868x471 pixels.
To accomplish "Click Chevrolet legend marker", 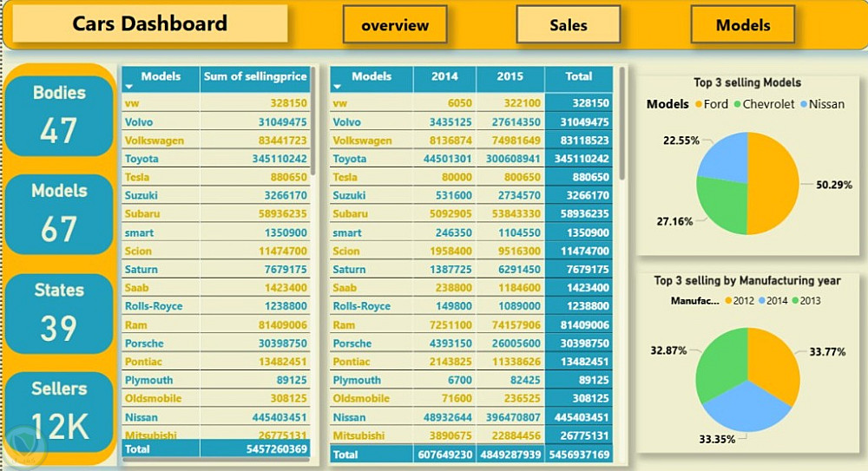I will point(737,104).
